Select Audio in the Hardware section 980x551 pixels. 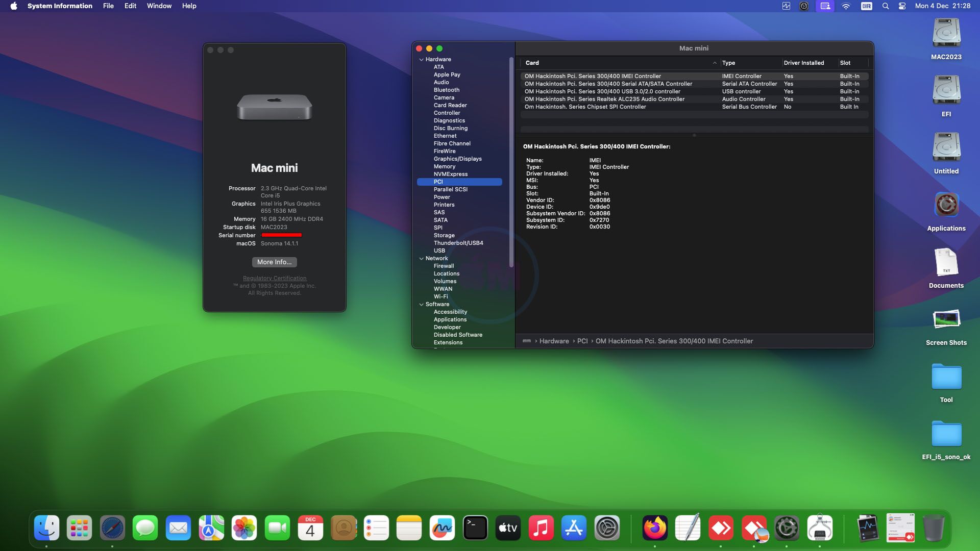click(x=441, y=83)
